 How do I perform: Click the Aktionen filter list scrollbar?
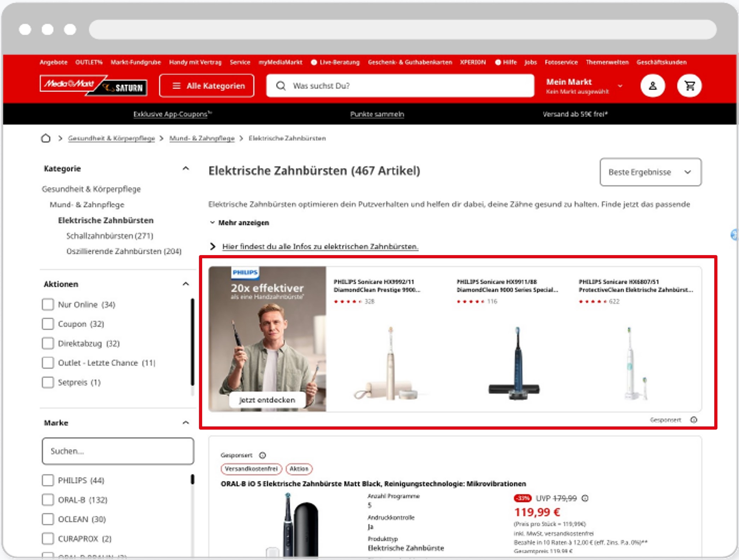pos(193,343)
